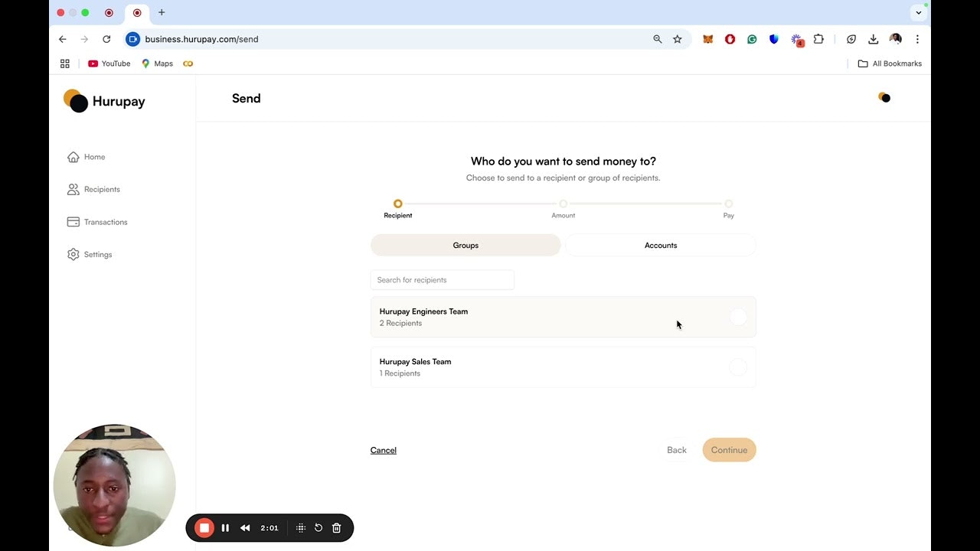Open the Recipients sidebar item

click(93, 189)
